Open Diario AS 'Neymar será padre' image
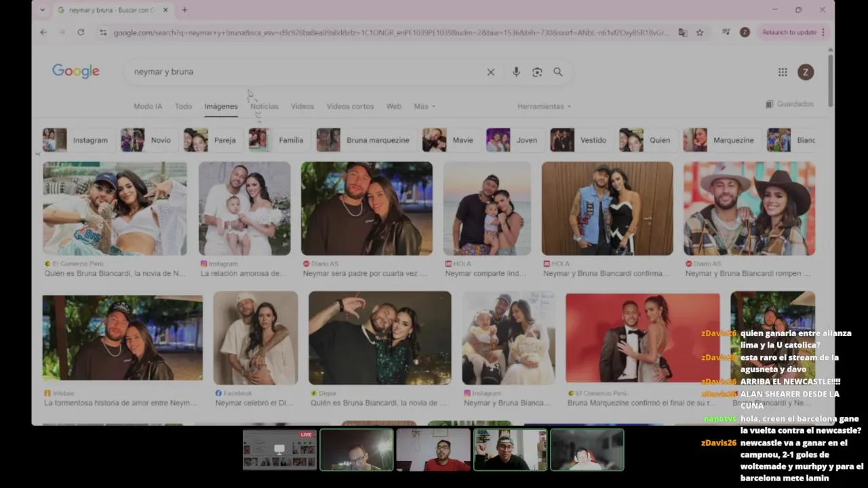 367,208
